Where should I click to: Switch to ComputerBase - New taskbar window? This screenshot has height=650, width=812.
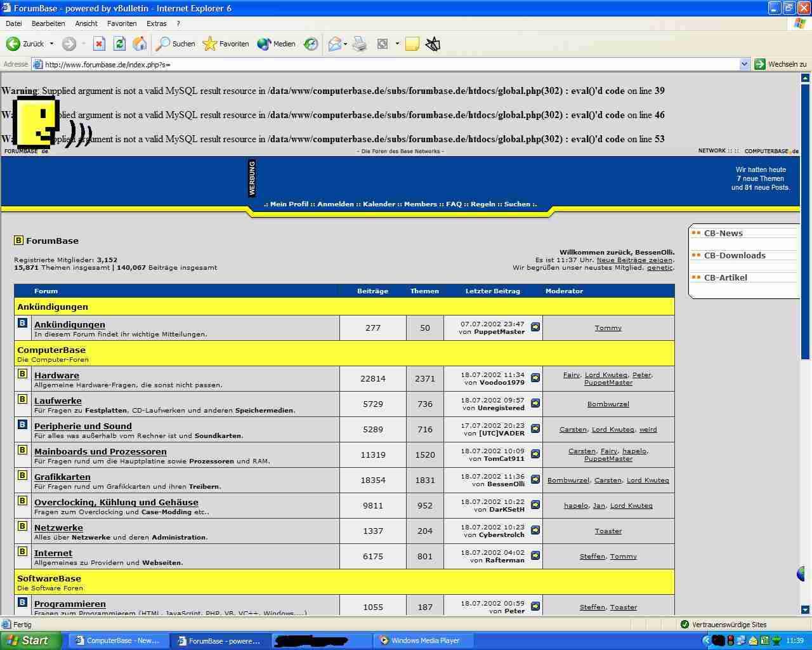118,640
